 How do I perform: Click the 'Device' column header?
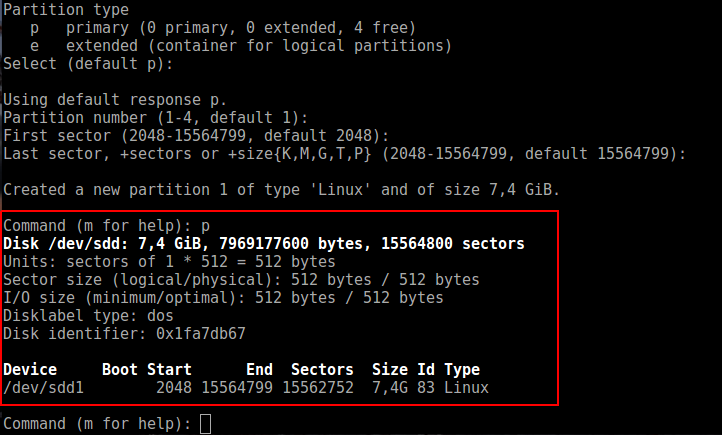tap(30, 370)
